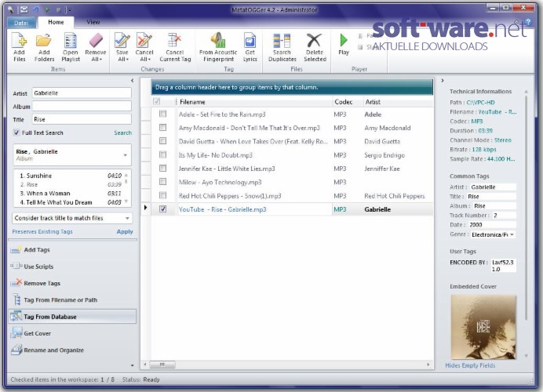This screenshot has width=543, height=392.
Task: Expand more sidebar options arrow at bottom
Action: tap(132, 365)
